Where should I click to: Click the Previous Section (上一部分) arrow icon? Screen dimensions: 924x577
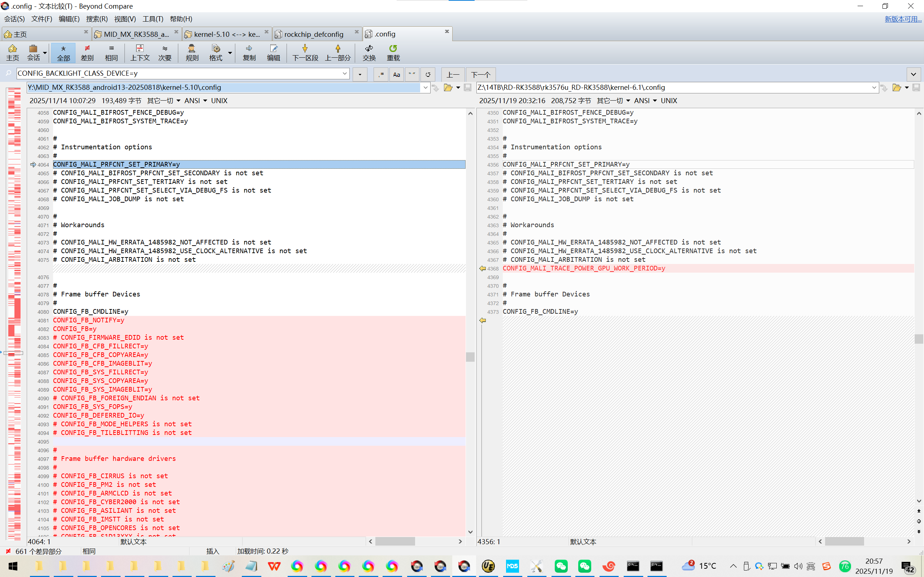click(337, 49)
